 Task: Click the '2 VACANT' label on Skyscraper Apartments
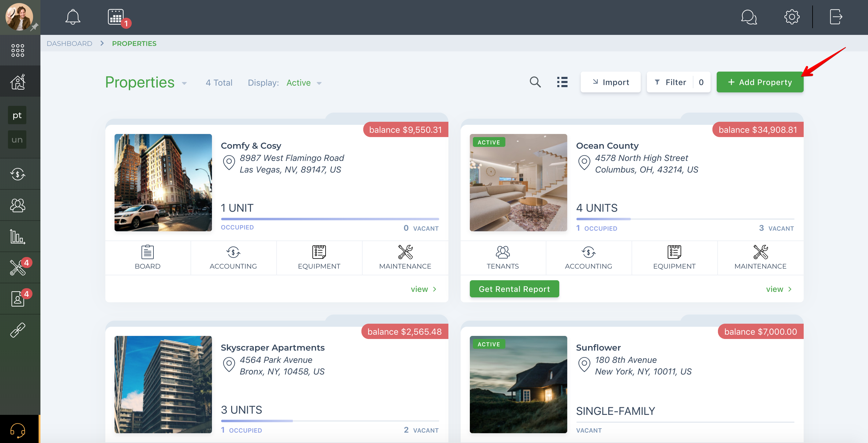(421, 430)
